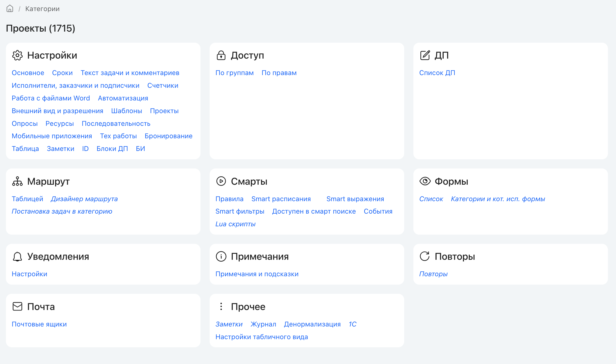Click the three-dot icon beside Прочее
This screenshot has width=616, height=364.
(x=221, y=306)
